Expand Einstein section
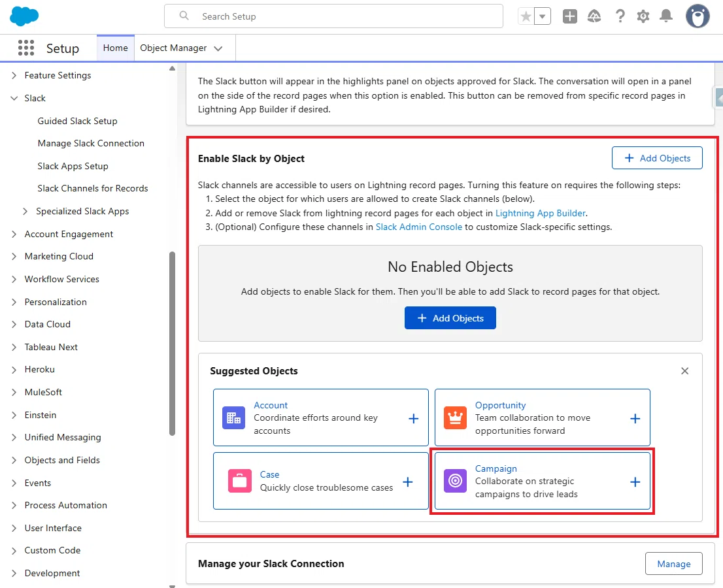Image resolution: width=723 pixels, height=588 pixels. point(14,415)
